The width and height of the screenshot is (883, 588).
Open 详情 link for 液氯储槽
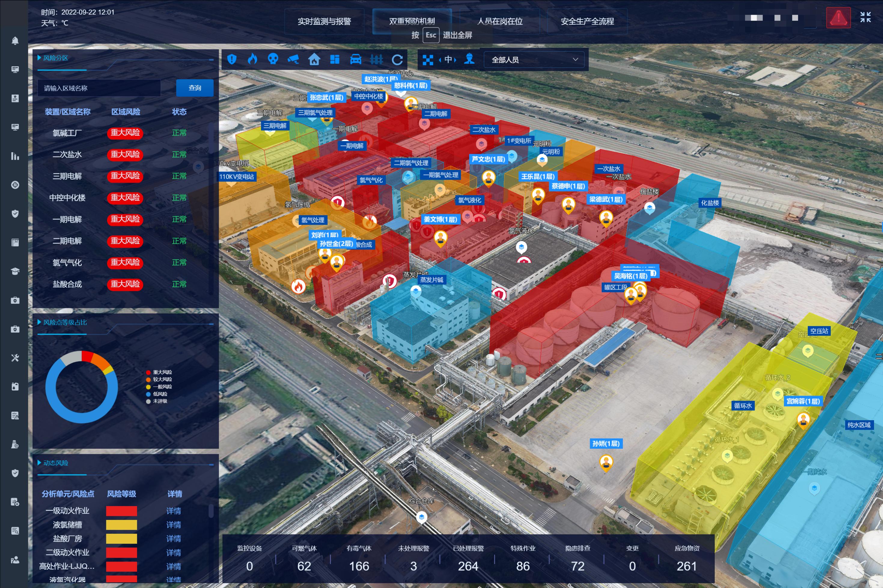coord(173,525)
